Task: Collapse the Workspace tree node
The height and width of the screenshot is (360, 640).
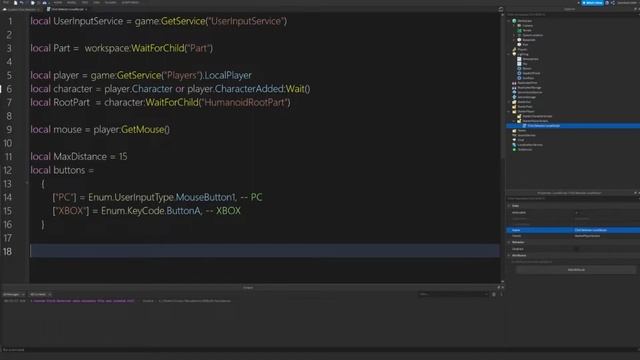Action: pos(509,21)
